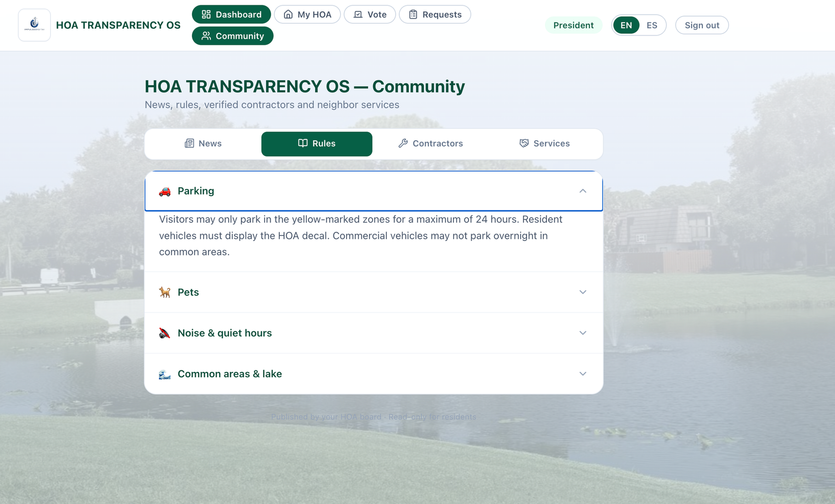Click the 'Common areas & lake' label
Image resolution: width=835 pixels, height=504 pixels.
click(230, 374)
